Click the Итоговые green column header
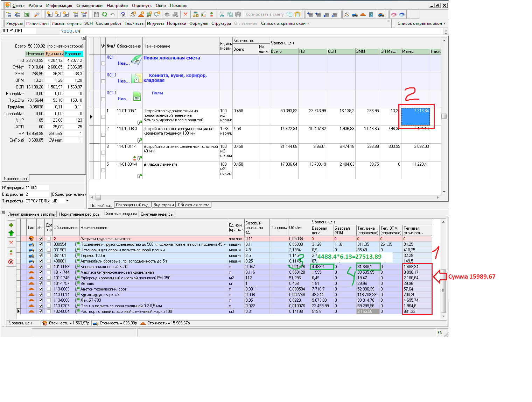The height and width of the screenshot is (402, 532). point(35,54)
